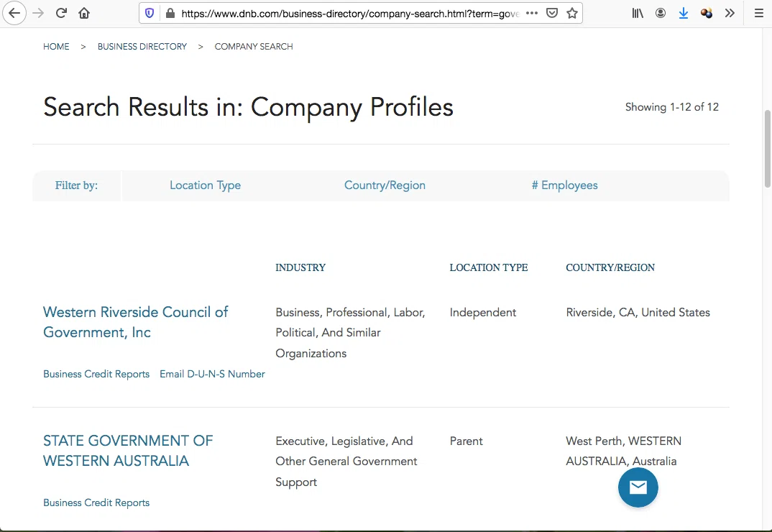Click the INDUSTRY column header
This screenshot has width=772, height=532.
tap(300, 267)
